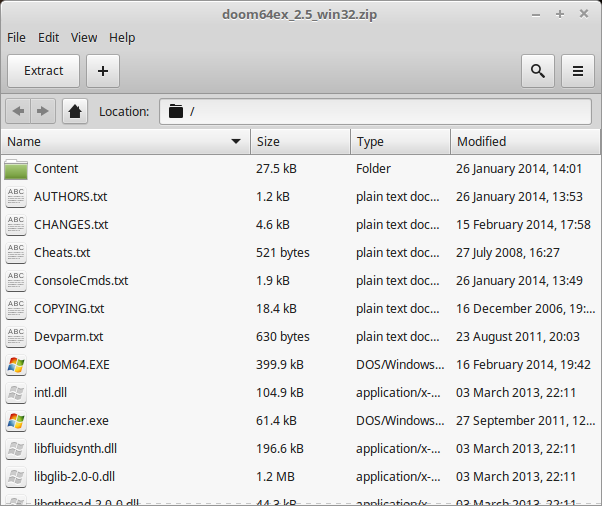Click the libfluidsynth.dll file name

point(75,449)
